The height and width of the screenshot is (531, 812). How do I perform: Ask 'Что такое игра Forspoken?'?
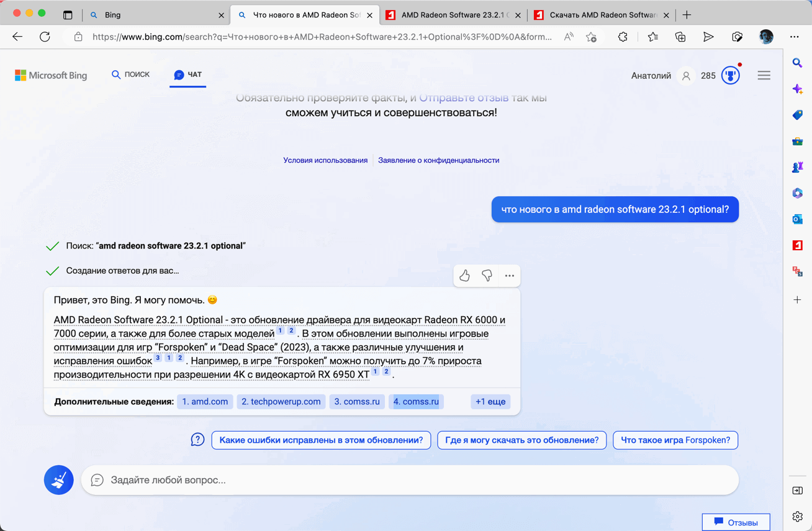tap(675, 440)
